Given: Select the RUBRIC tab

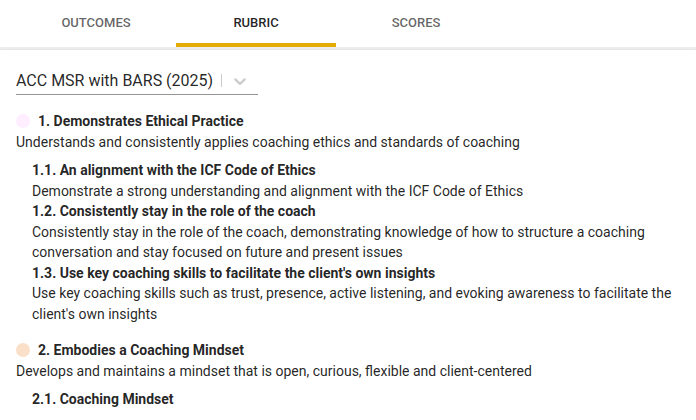Looking at the screenshot, I should click(256, 23).
